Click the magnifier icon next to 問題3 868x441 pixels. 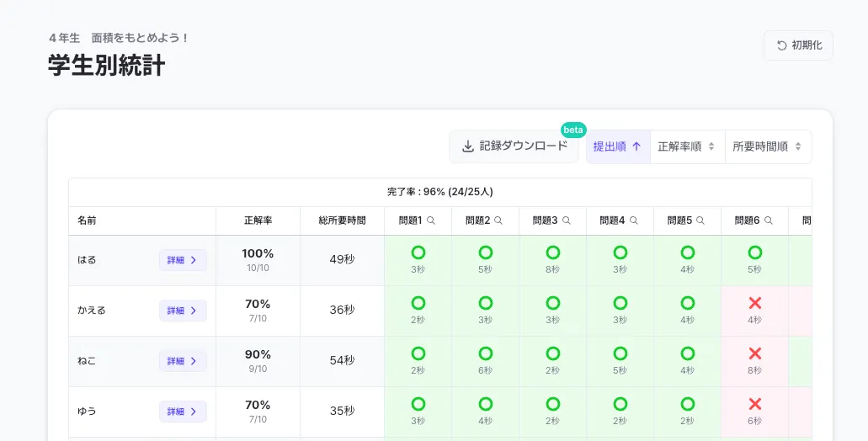pyautogui.click(x=566, y=220)
